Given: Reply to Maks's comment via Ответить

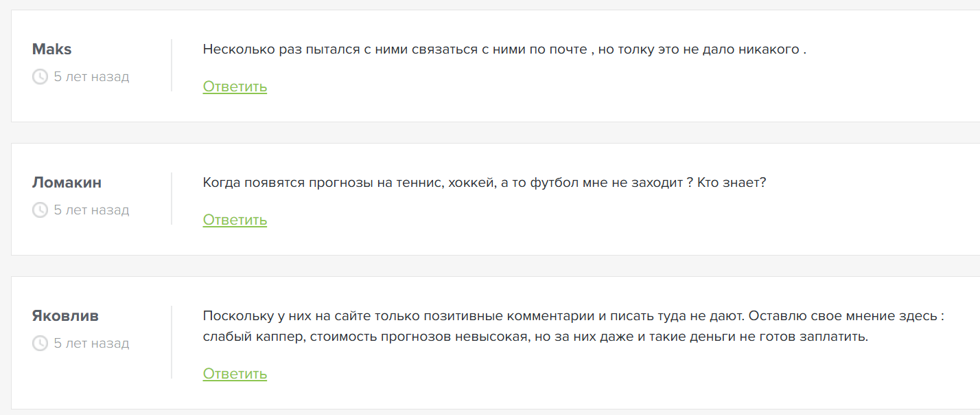Looking at the screenshot, I should tap(235, 87).
